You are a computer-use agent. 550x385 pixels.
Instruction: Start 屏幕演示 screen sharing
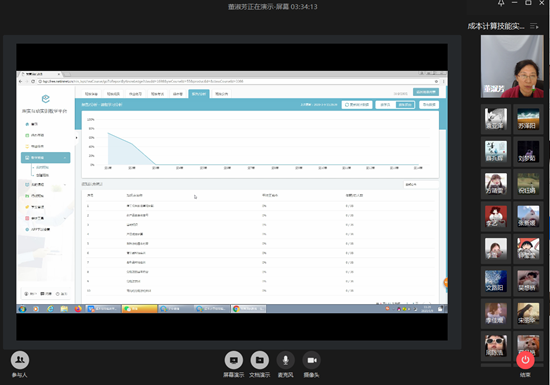234,360
